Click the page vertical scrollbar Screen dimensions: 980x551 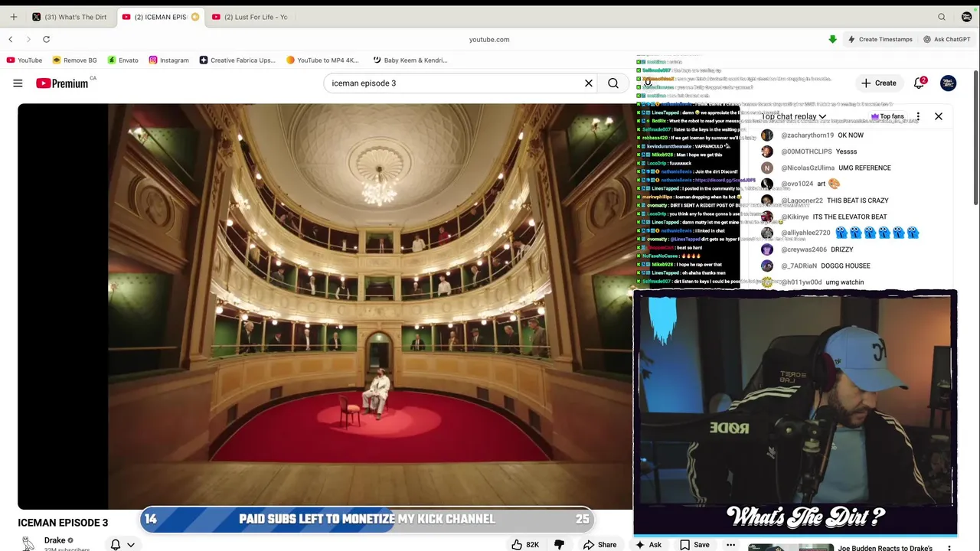pyautogui.click(x=976, y=138)
